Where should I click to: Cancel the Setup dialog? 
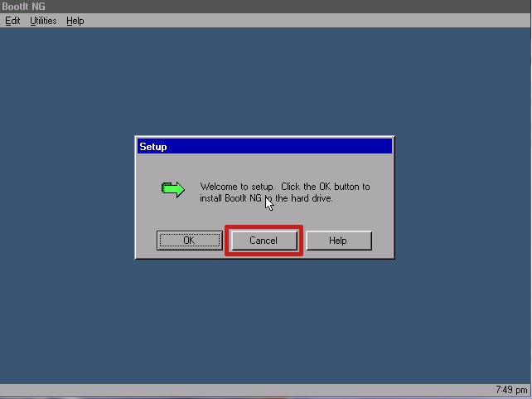pyautogui.click(x=264, y=241)
